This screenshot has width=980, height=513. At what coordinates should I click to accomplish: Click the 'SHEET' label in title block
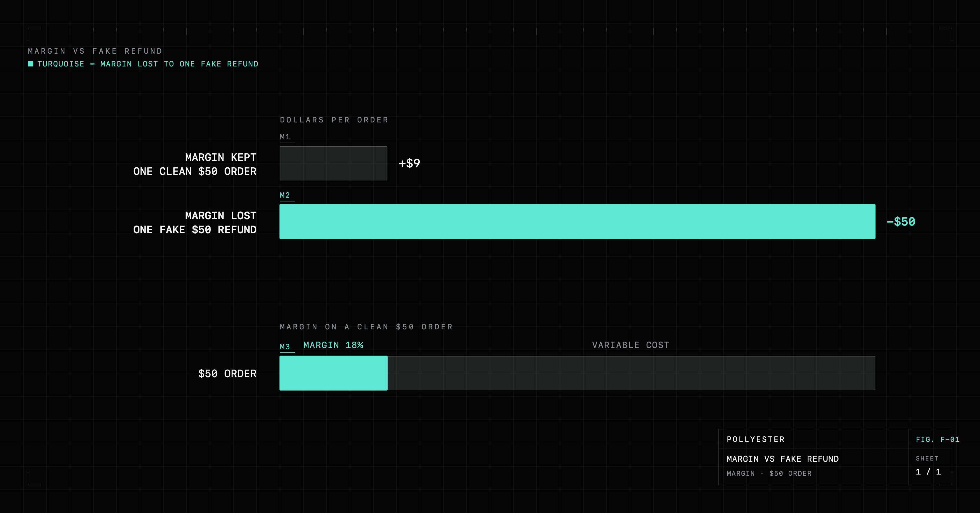click(927, 458)
